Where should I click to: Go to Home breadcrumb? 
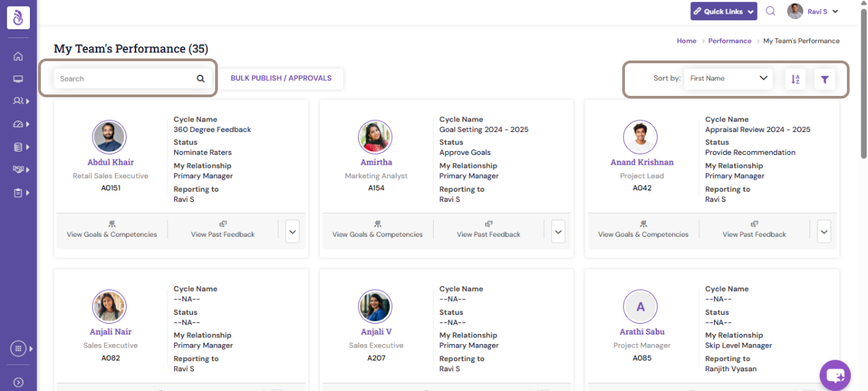[x=686, y=41]
